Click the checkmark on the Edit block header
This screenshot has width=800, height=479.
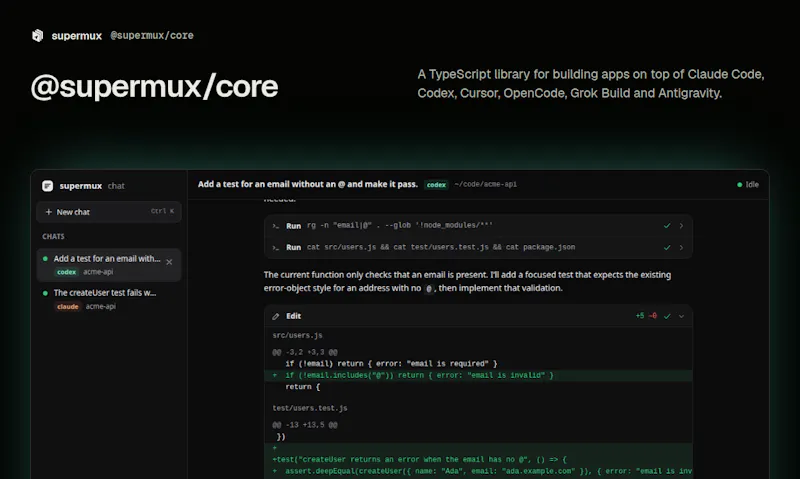667,316
